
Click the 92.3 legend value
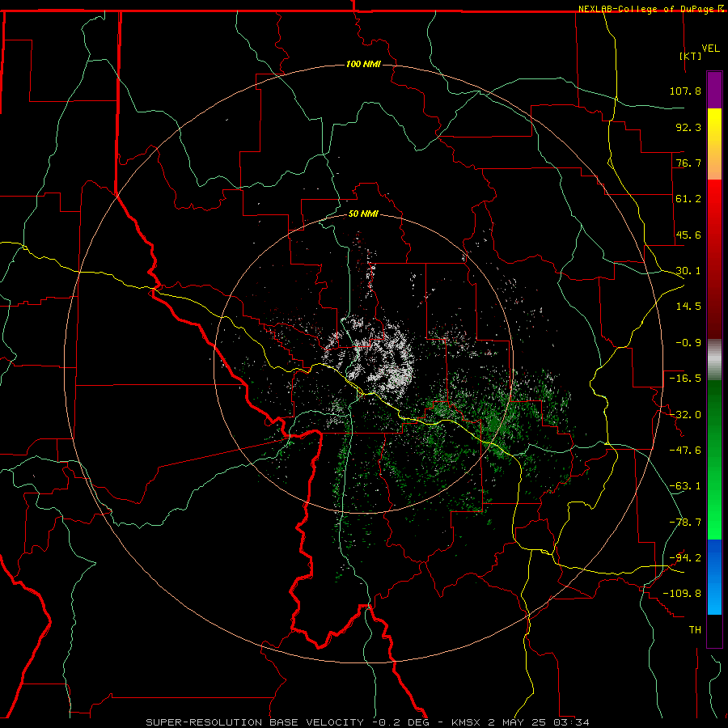[x=688, y=127]
